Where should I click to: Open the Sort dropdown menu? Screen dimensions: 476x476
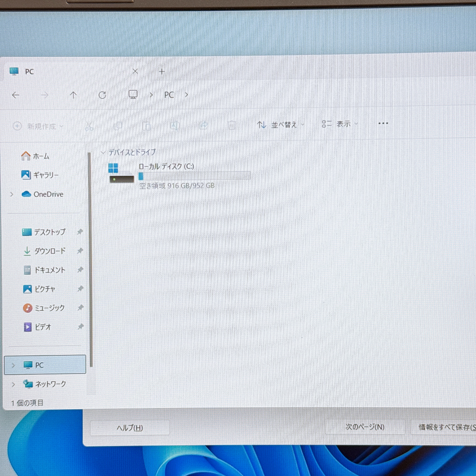coord(281,125)
